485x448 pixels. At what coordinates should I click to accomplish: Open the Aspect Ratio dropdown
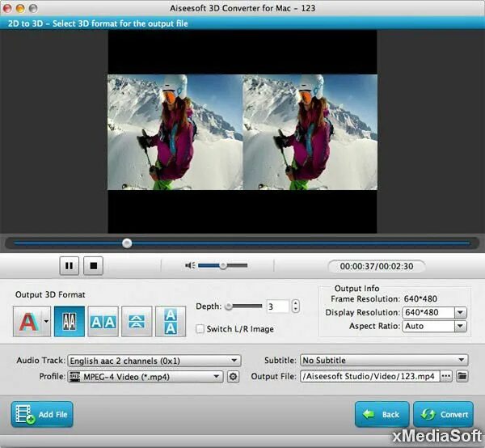pyautogui.click(x=434, y=326)
